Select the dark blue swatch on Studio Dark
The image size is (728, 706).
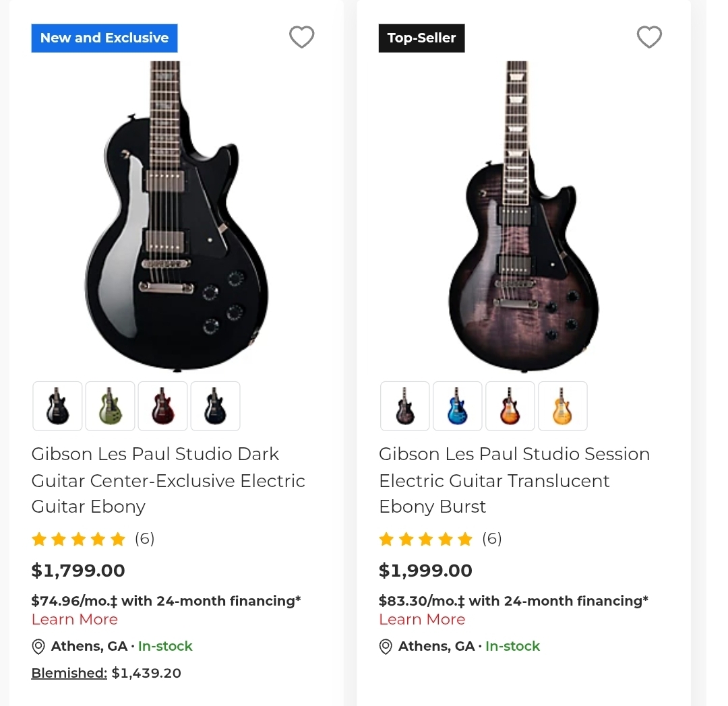click(x=215, y=406)
